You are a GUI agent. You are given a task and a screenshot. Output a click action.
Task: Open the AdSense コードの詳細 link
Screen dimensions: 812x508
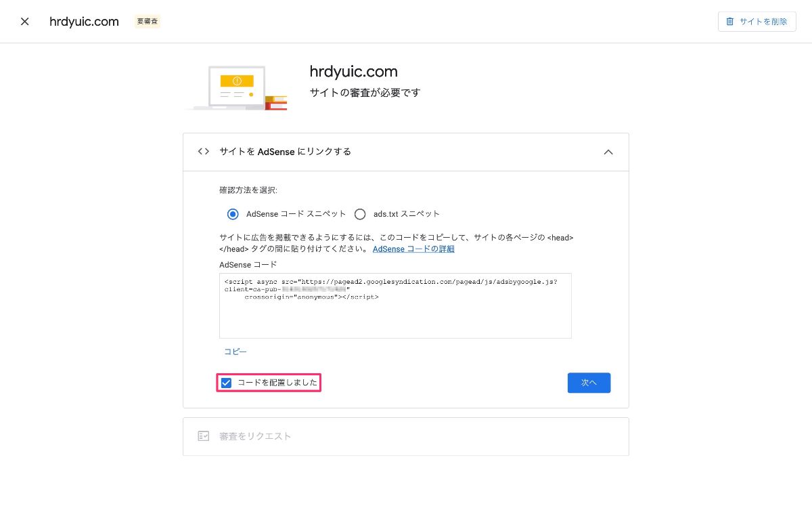(413, 249)
